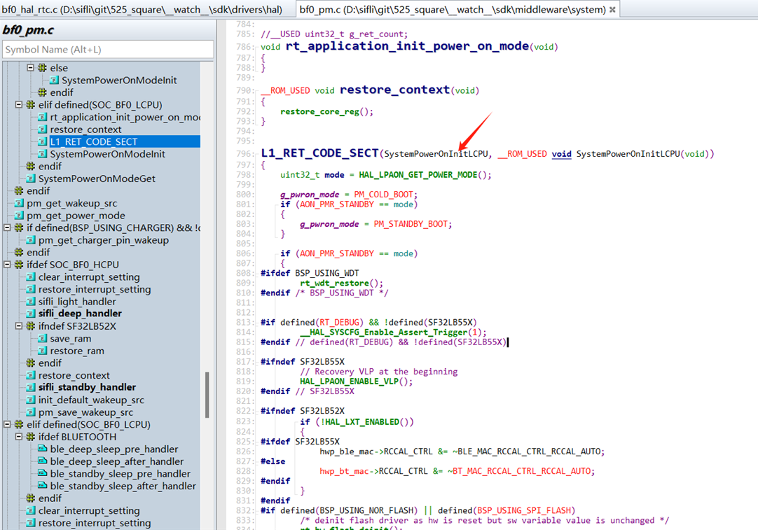Click the ble_standby_sleep_after_handler prototype icon
This screenshot has height=532, width=758.
point(43,486)
